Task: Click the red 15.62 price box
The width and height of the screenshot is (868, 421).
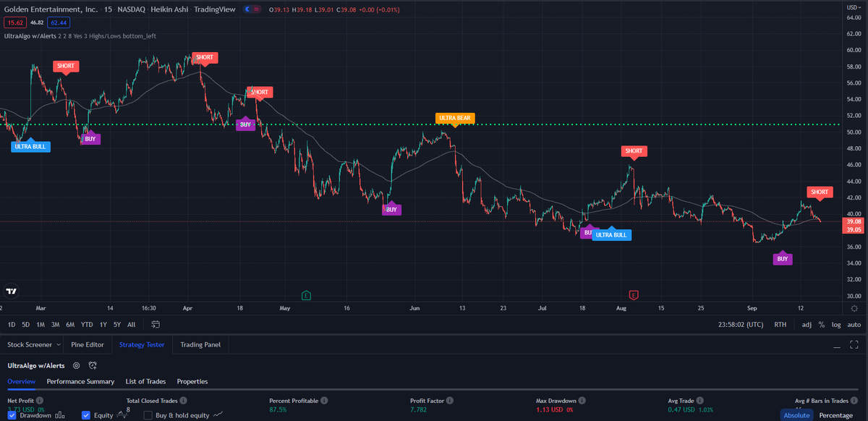Action: [x=14, y=22]
